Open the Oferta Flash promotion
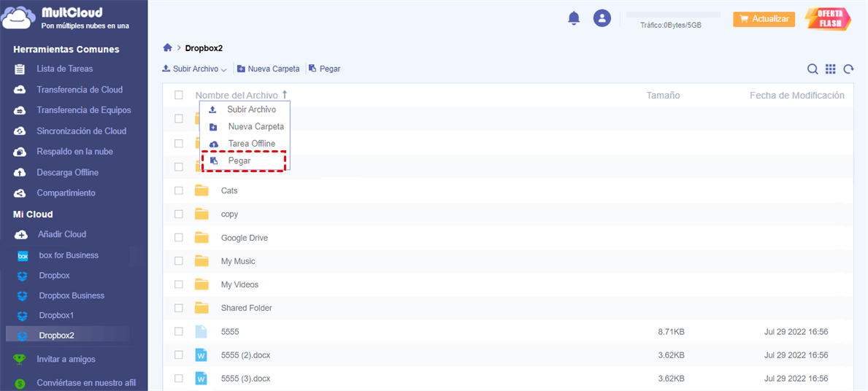Screen dimensions: 868x391 [x=828, y=19]
